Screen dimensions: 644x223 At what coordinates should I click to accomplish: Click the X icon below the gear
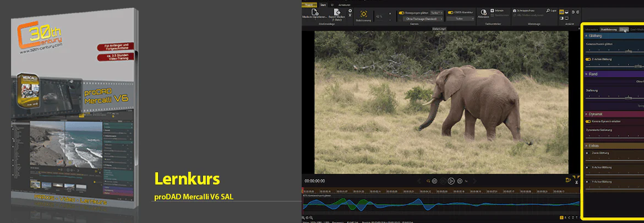[350, 15]
